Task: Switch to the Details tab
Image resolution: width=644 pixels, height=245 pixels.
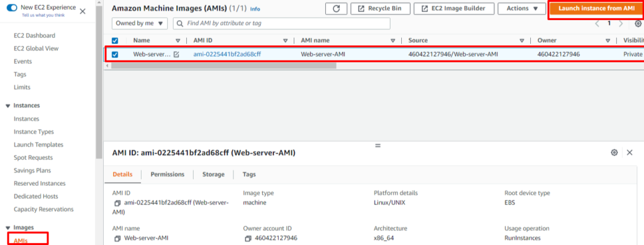Action: 123,174
